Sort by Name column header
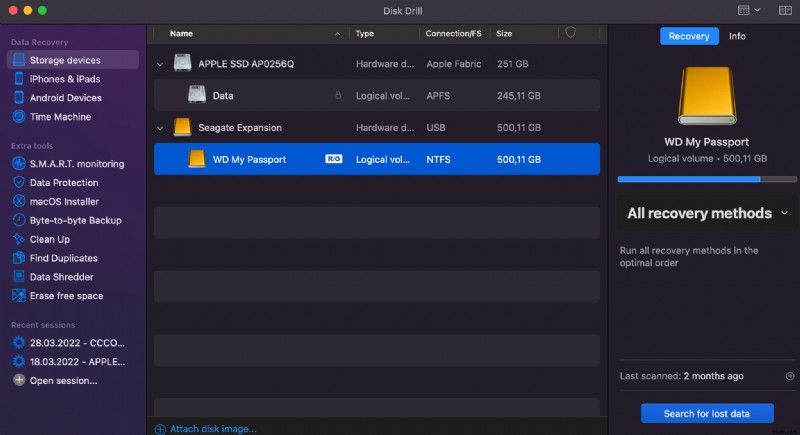800x435 pixels. [x=181, y=34]
